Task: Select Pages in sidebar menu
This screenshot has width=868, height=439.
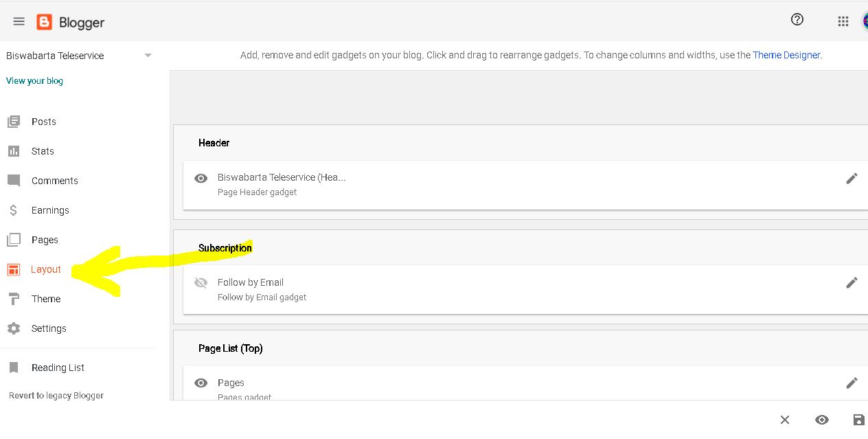Action: (x=45, y=240)
